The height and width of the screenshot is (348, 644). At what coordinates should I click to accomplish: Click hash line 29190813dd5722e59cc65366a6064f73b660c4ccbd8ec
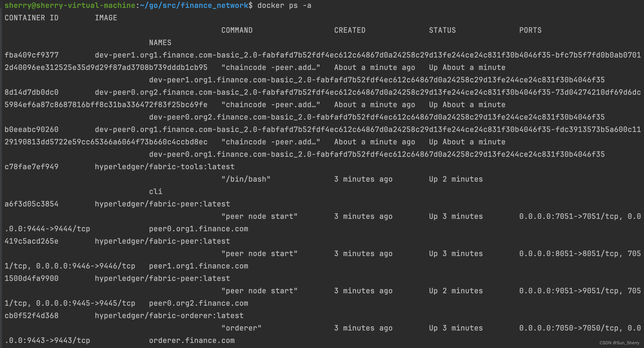tap(106, 142)
